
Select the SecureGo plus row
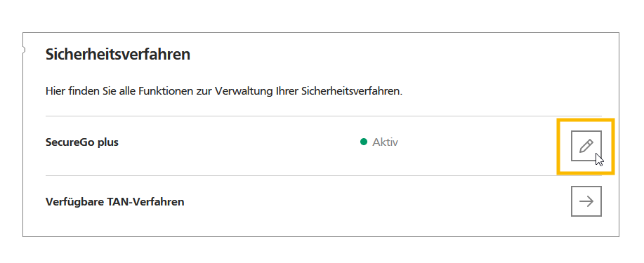coord(324,146)
